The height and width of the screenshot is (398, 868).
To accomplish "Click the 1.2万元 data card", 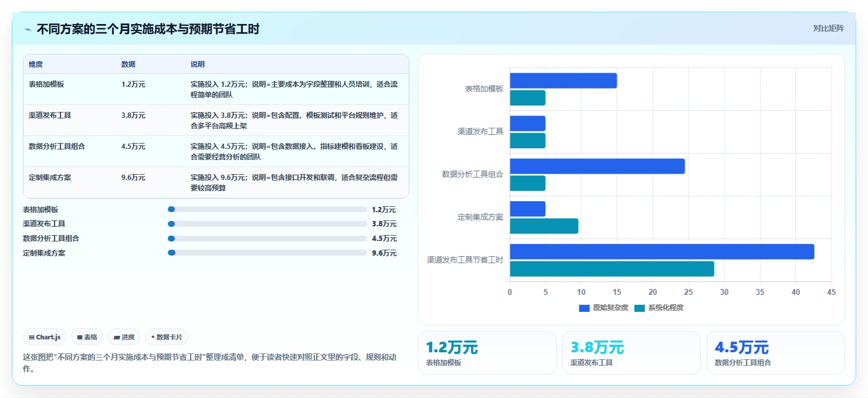I will (x=487, y=353).
